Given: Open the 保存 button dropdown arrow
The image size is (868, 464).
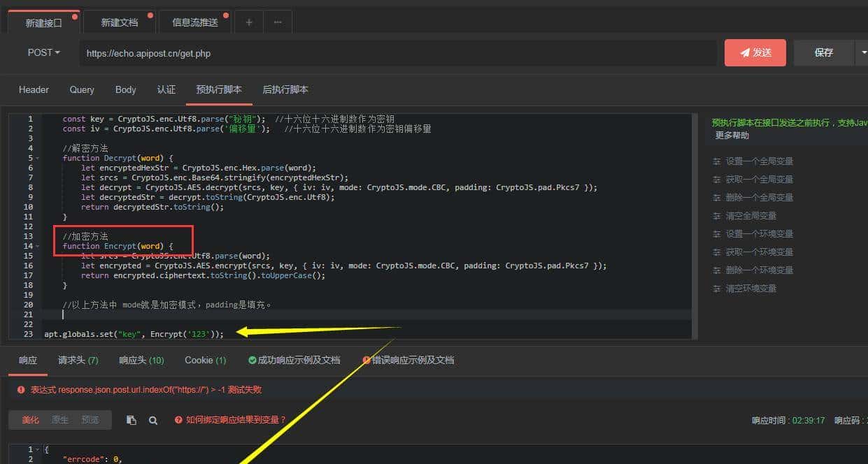Looking at the screenshot, I should coord(863,52).
